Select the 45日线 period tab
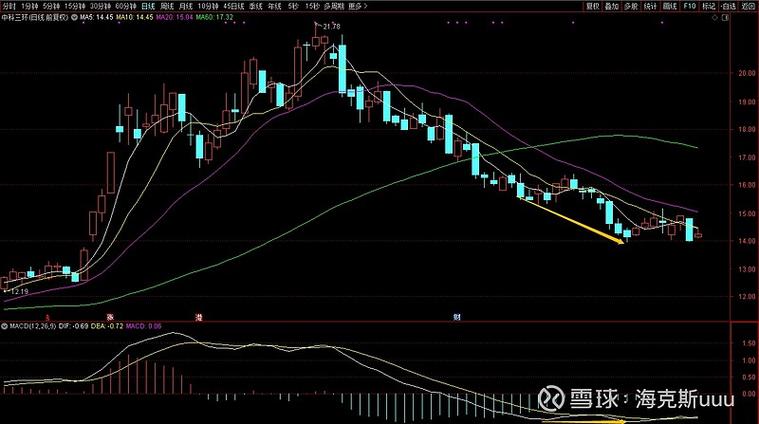The width and height of the screenshot is (759, 424). (x=234, y=6)
